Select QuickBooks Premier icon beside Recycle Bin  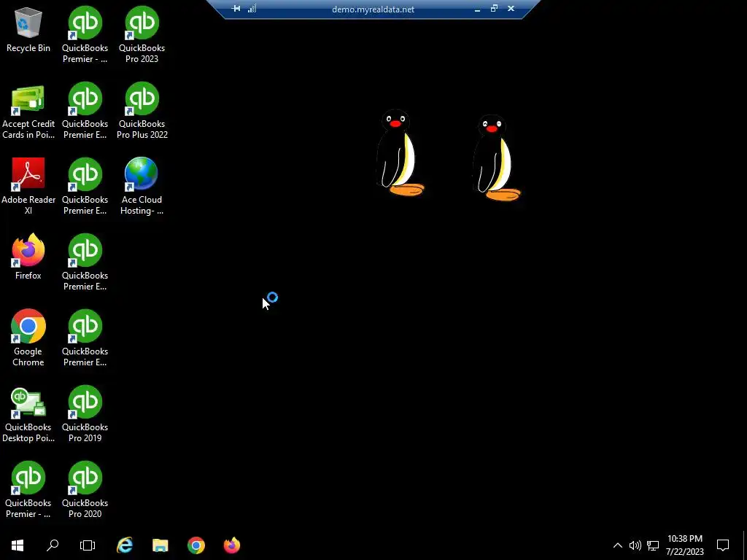85,35
